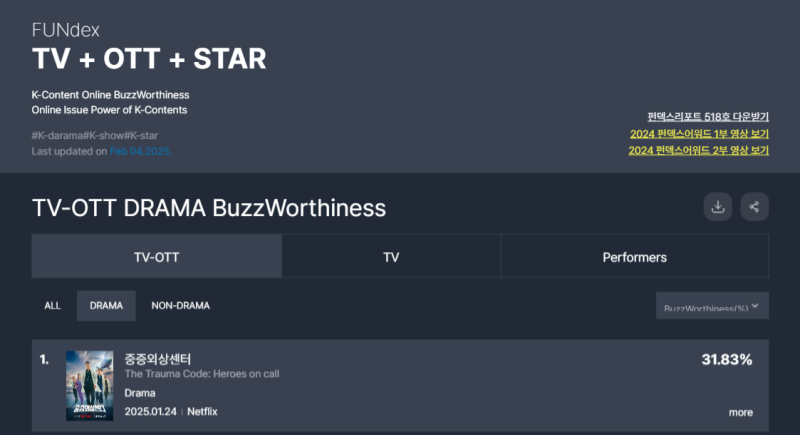This screenshot has width=800, height=435.
Task: Click the #K-darama#K-show#K-star hashtags
Action: [95, 136]
